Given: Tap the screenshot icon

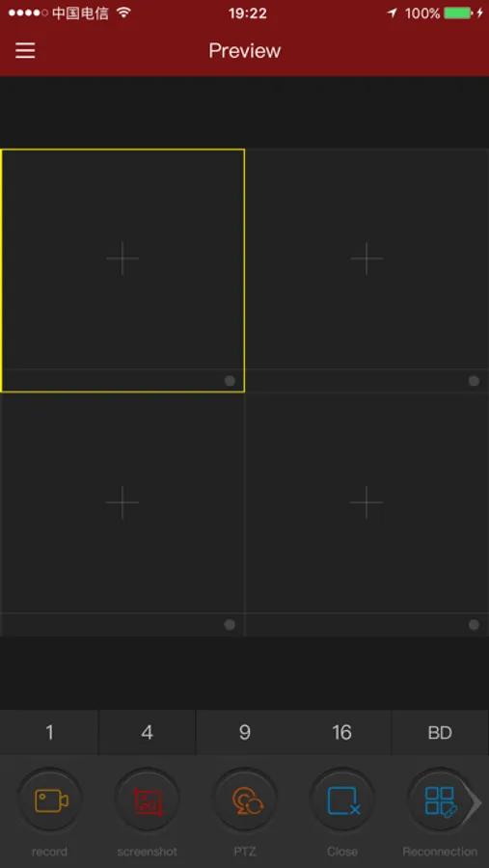Looking at the screenshot, I should [148, 801].
